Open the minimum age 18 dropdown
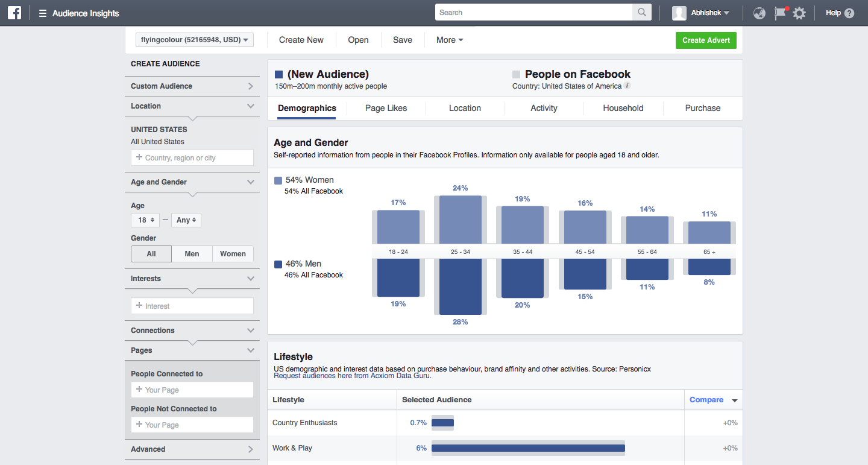The width and height of the screenshot is (868, 465). (x=146, y=220)
